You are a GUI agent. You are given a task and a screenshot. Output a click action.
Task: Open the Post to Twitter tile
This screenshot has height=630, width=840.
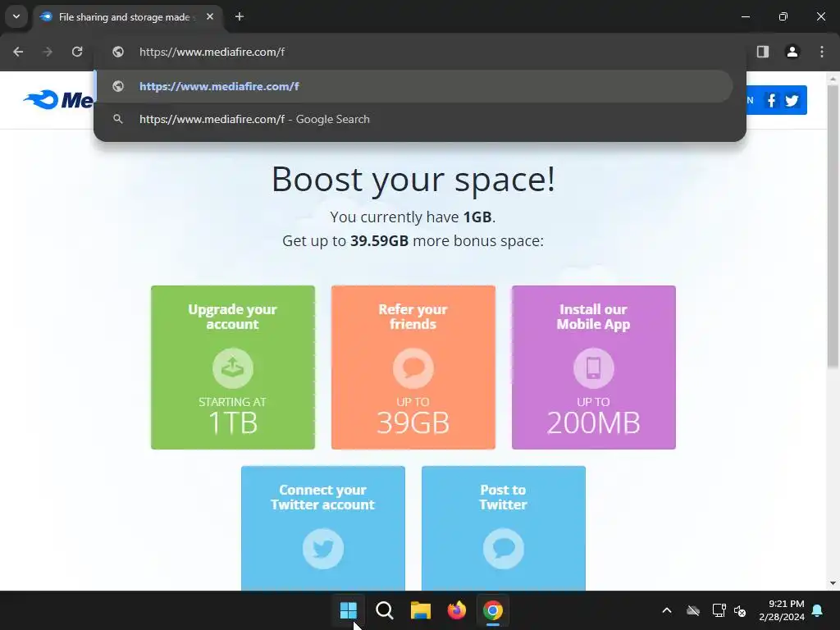504,528
